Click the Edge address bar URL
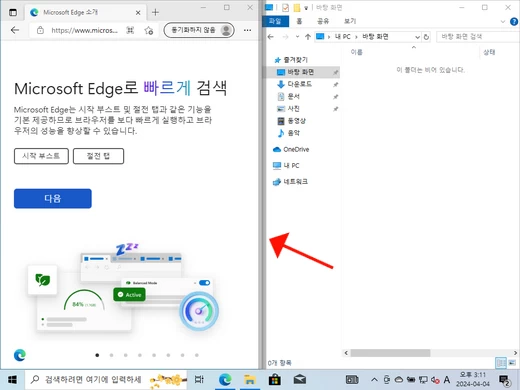The image size is (520, 390). point(84,30)
